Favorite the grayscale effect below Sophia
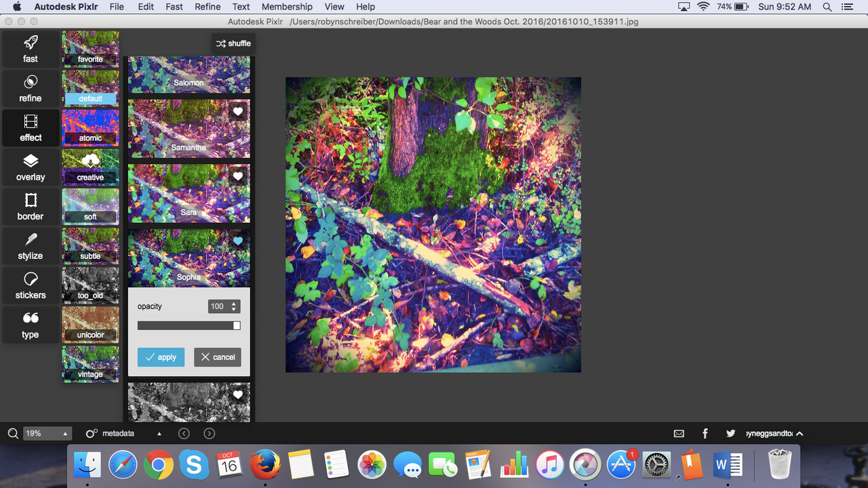Screen dimensions: 868x488 (238, 394)
